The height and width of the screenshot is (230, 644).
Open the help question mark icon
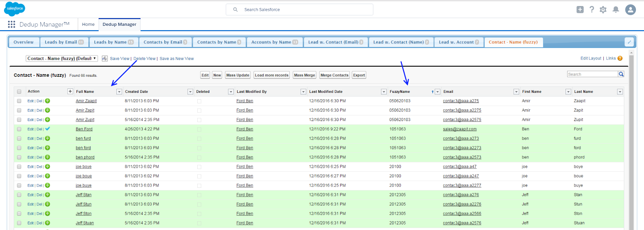pyautogui.click(x=592, y=10)
